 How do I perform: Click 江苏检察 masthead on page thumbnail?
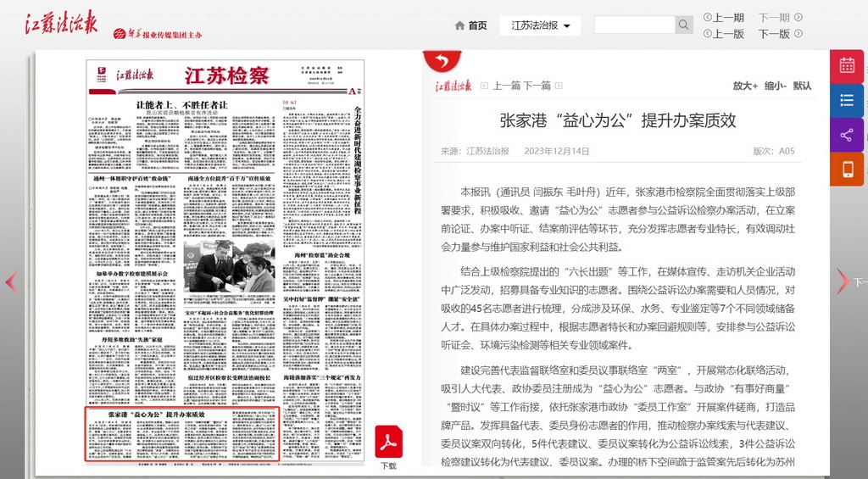[x=227, y=75]
